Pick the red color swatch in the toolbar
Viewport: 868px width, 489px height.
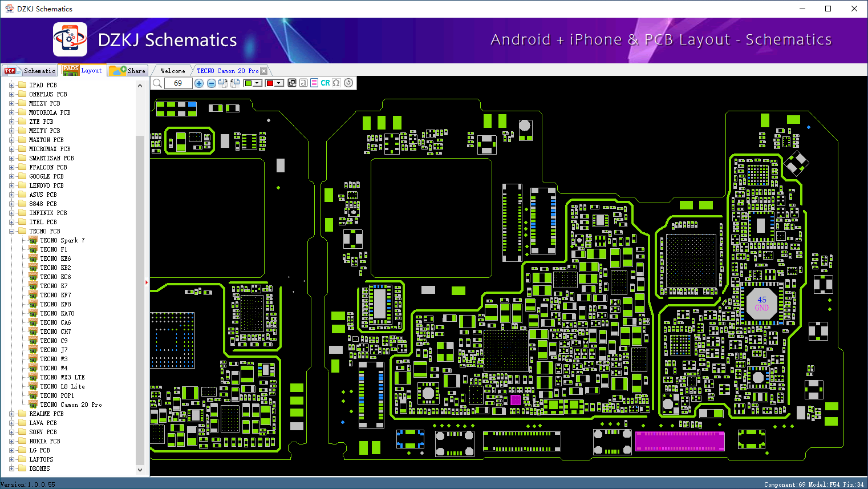(270, 83)
